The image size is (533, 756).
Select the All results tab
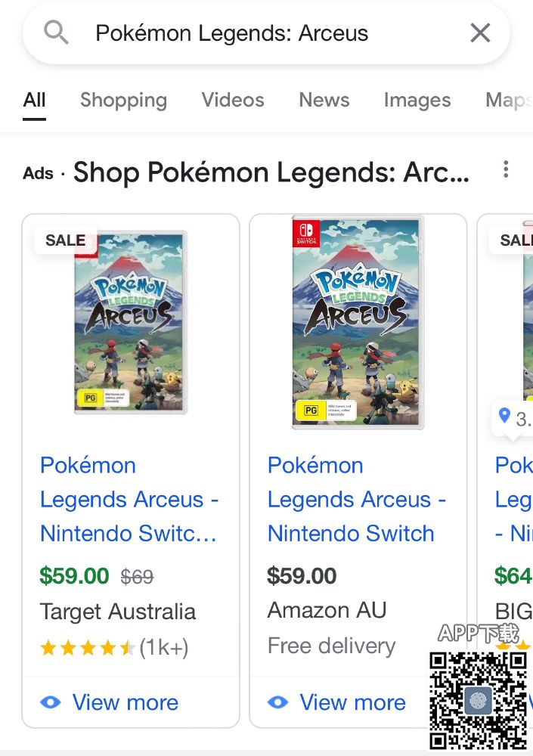35,100
